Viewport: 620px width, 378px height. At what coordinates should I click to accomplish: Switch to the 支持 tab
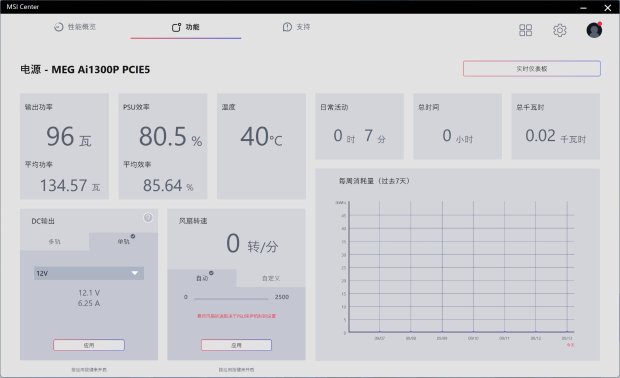(x=296, y=27)
